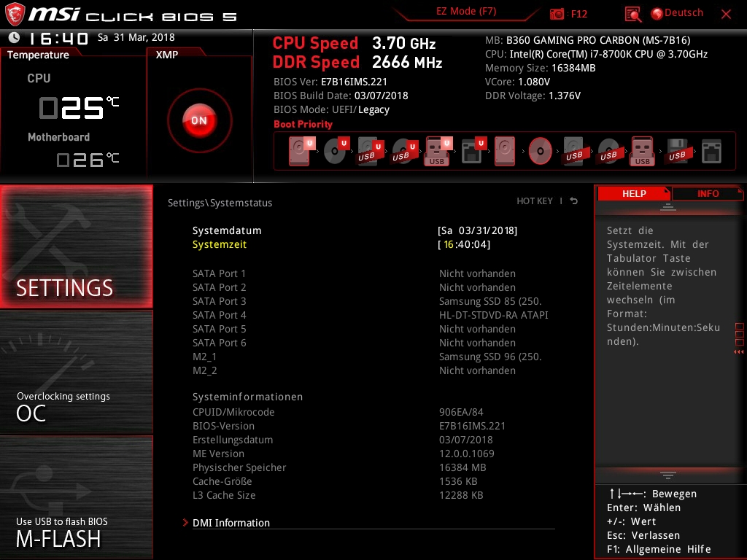Choose the UEFI USB hard disk boot icon
747x560 pixels.
[370, 151]
